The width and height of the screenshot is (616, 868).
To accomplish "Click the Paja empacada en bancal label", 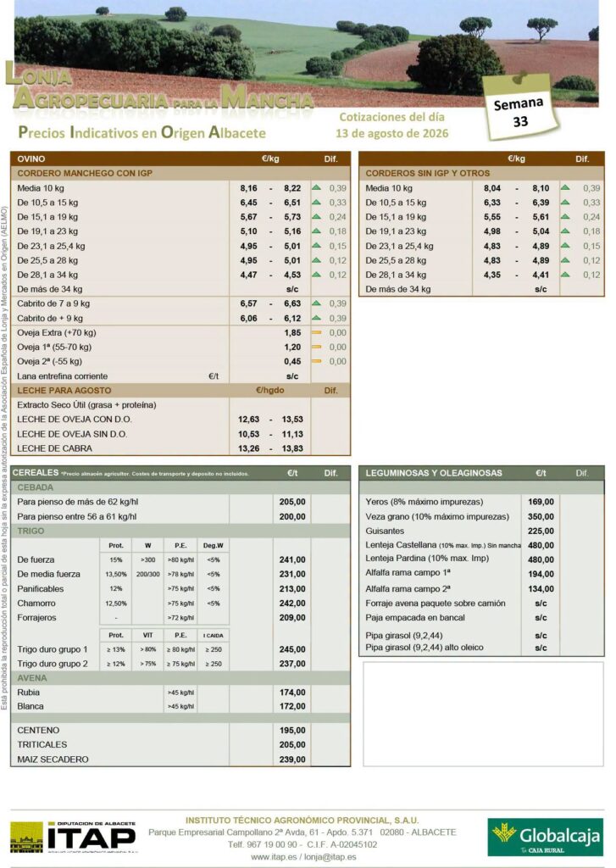I will 414,618.
